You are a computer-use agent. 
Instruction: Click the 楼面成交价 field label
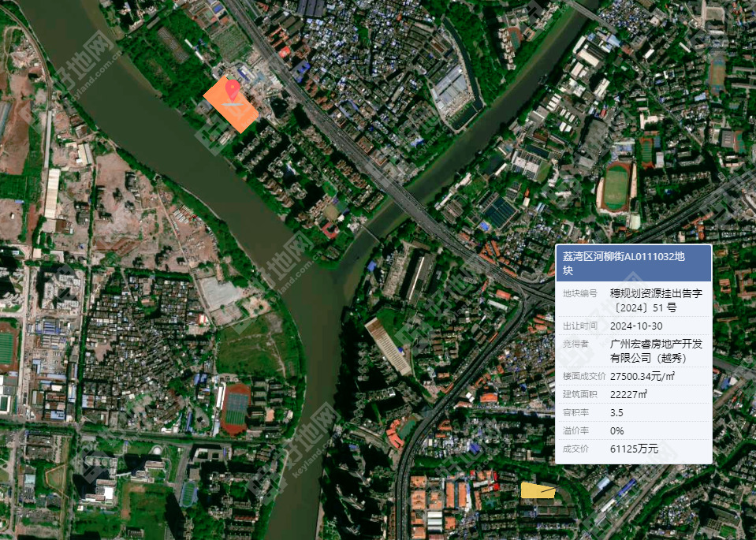tap(579, 376)
